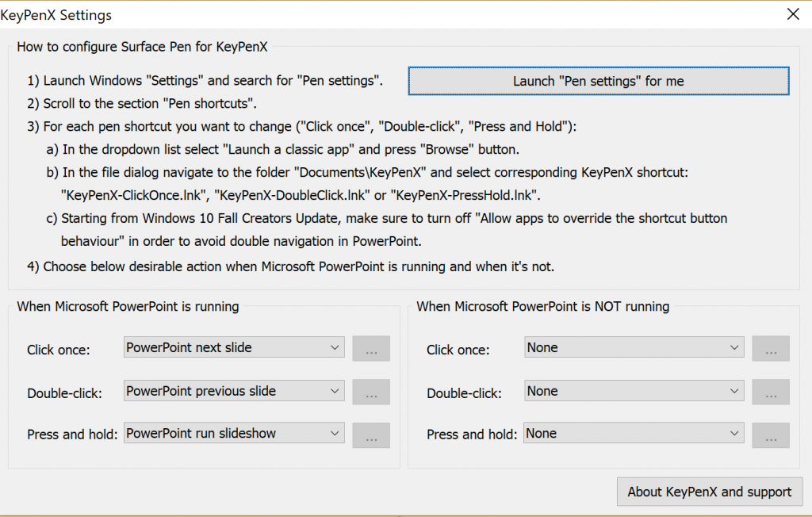Close the KeyPenX Settings window

pyautogui.click(x=793, y=14)
